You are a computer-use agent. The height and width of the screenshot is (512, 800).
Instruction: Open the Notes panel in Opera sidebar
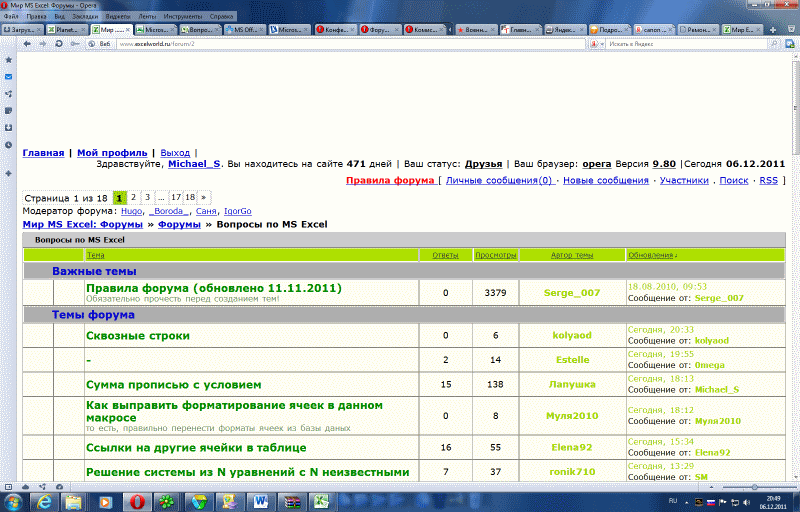coord(8,111)
